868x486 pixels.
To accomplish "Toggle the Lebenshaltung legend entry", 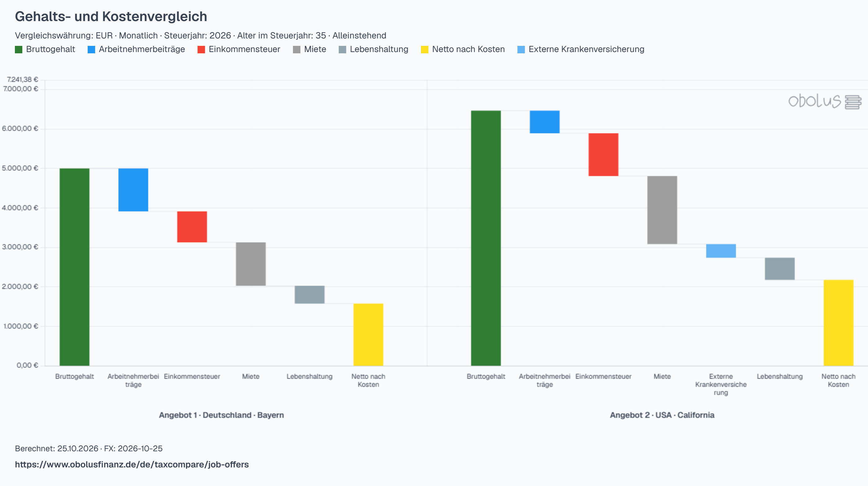I will 373,50.
